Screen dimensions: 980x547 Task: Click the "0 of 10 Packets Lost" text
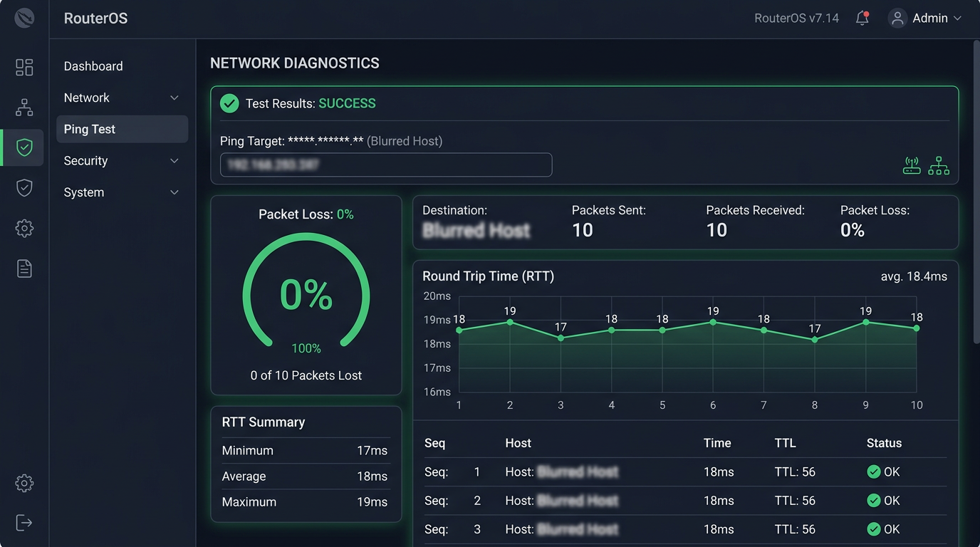306,375
